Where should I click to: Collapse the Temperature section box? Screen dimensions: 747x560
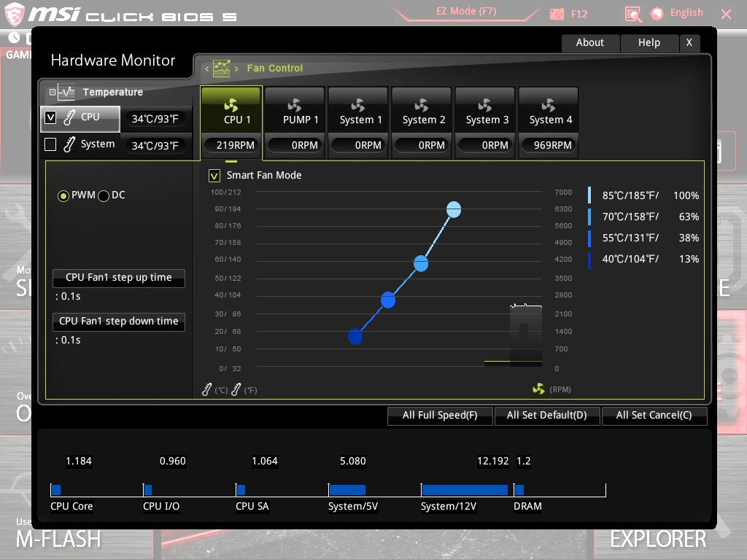(x=53, y=92)
